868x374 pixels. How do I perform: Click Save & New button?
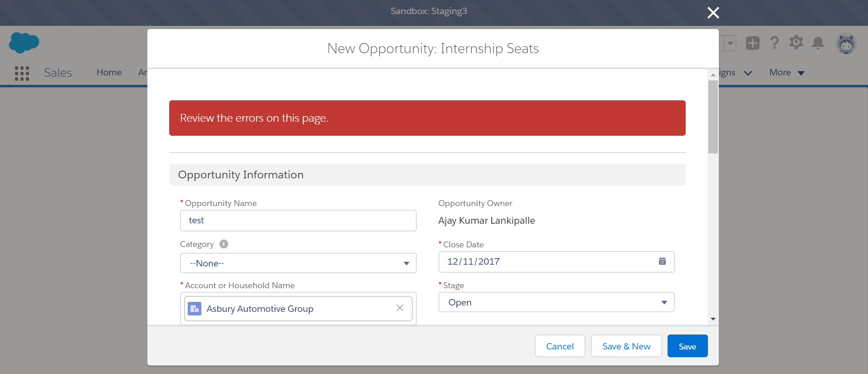point(626,346)
